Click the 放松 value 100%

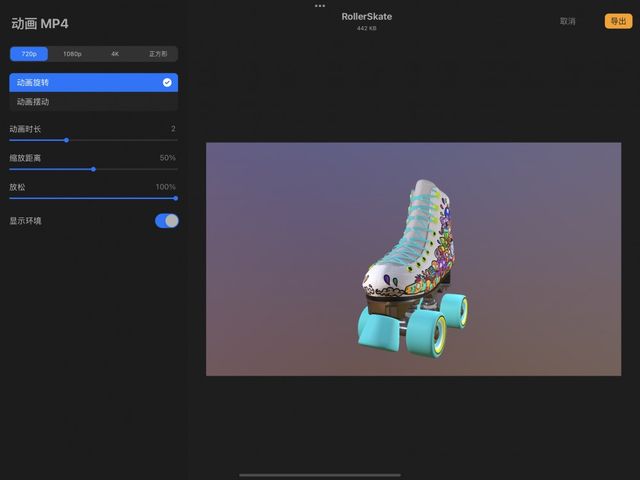click(x=165, y=187)
